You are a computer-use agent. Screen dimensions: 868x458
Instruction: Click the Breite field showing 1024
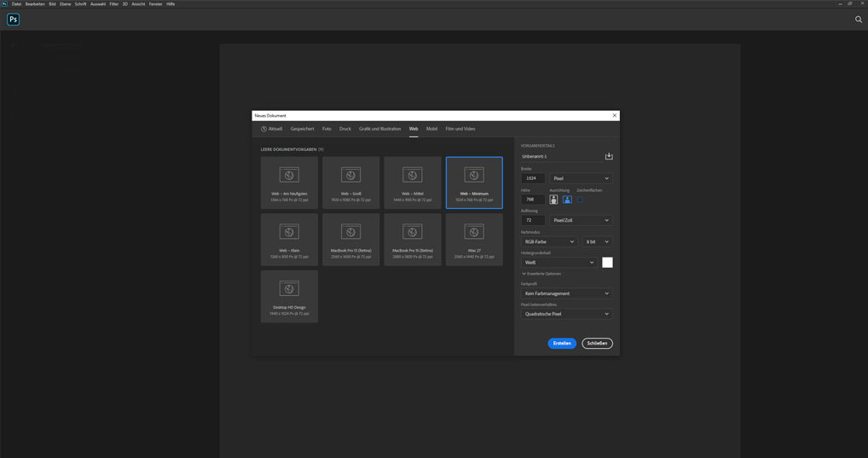(533, 178)
